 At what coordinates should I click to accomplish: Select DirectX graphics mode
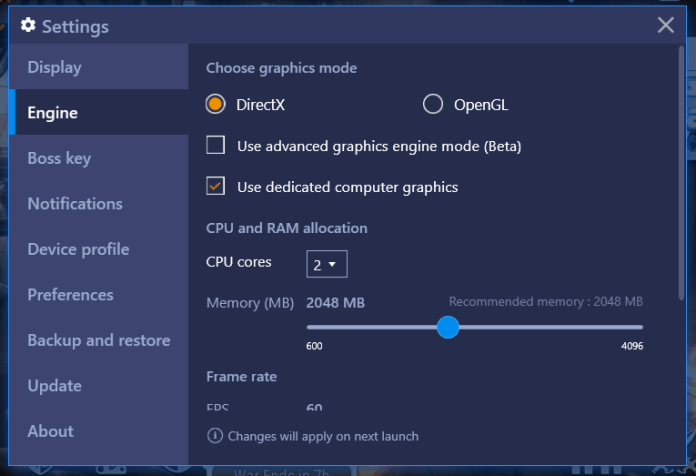[215, 104]
